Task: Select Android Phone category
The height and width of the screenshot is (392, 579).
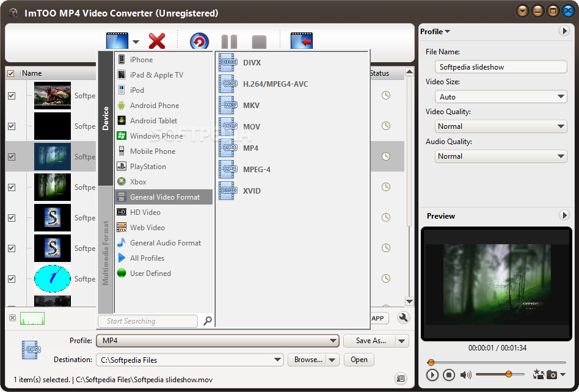Action: [x=164, y=106]
